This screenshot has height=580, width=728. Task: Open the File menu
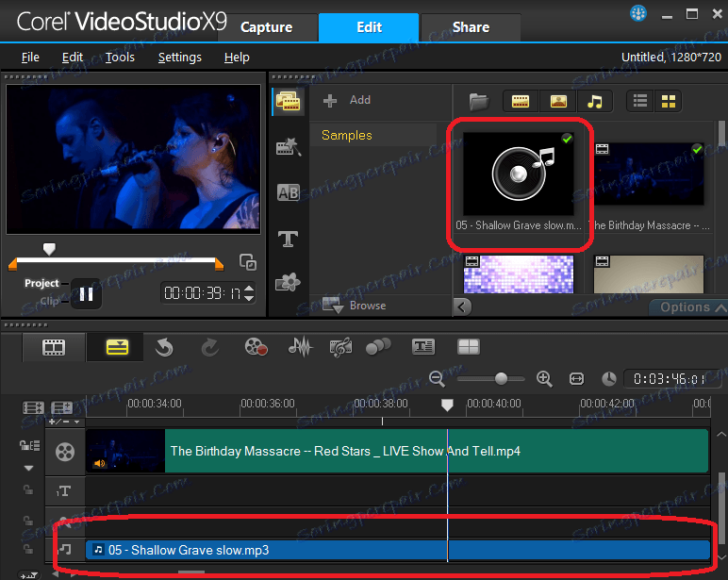tap(30, 58)
